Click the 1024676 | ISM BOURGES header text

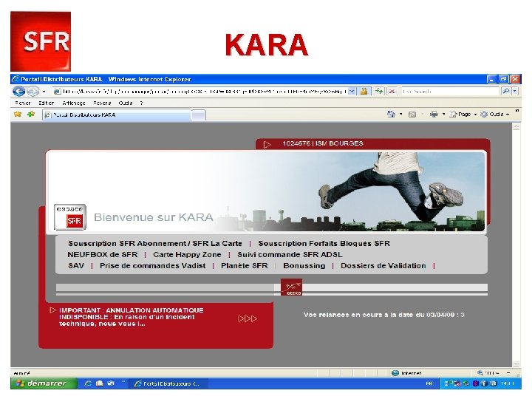click(x=323, y=143)
